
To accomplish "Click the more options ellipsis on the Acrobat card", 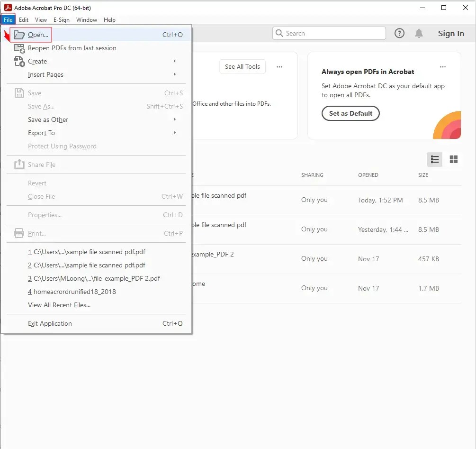I will pyautogui.click(x=443, y=67).
